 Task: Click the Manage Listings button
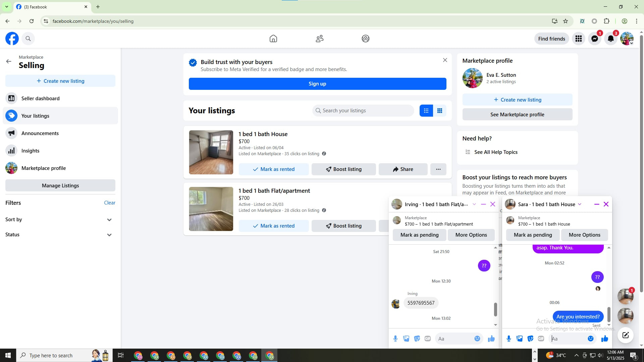[60, 186]
